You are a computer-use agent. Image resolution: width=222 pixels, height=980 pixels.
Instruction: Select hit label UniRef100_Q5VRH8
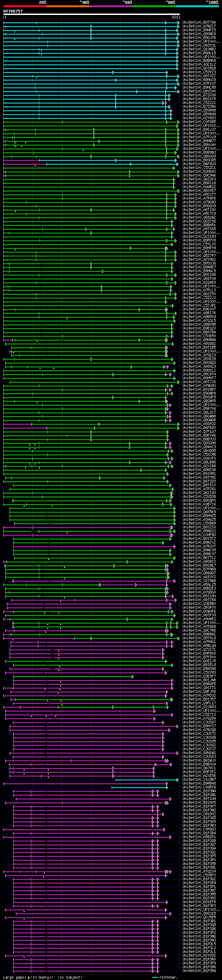coord(199,114)
